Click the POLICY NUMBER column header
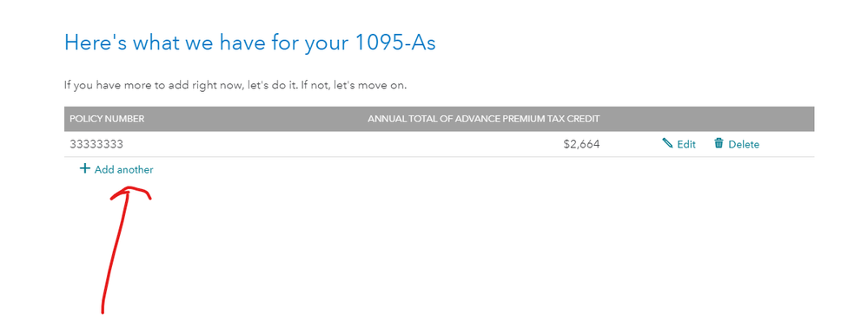The image size is (868, 321). click(x=107, y=119)
